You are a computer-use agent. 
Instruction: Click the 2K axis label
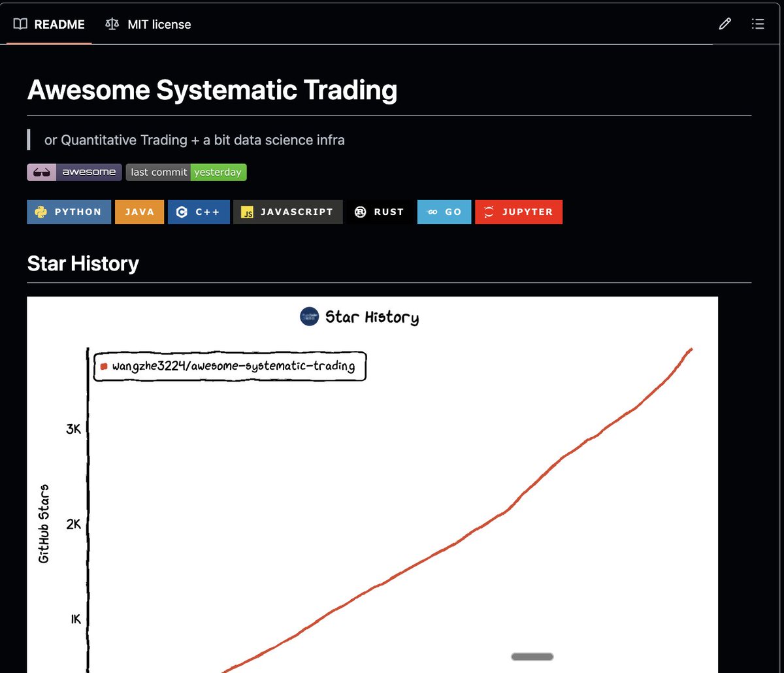[73, 524]
